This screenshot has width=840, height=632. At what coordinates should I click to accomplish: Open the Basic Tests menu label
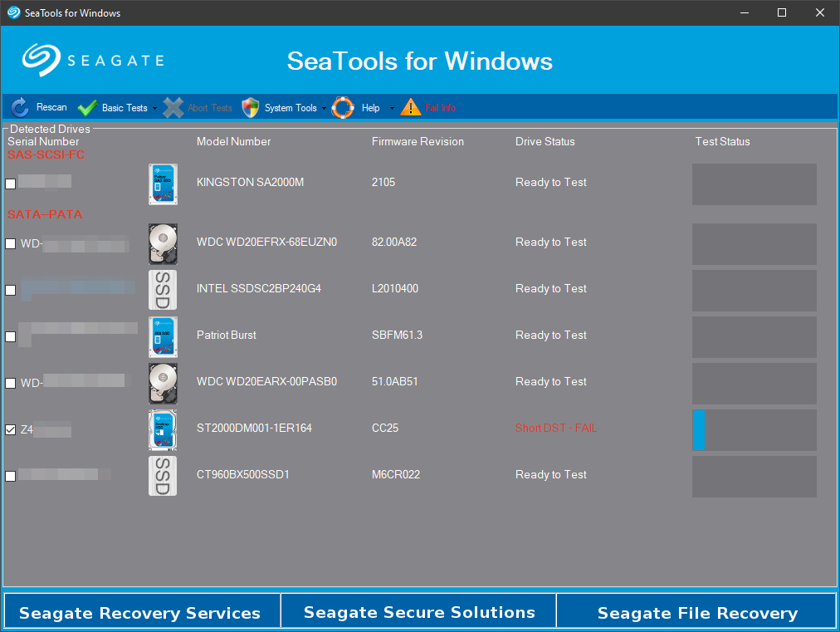tap(125, 108)
